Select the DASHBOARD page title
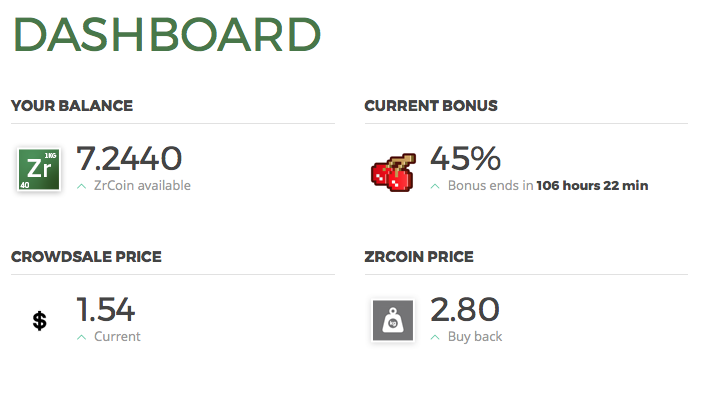Viewport: 721px width, 397px height. pyautogui.click(x=167, y=35)
